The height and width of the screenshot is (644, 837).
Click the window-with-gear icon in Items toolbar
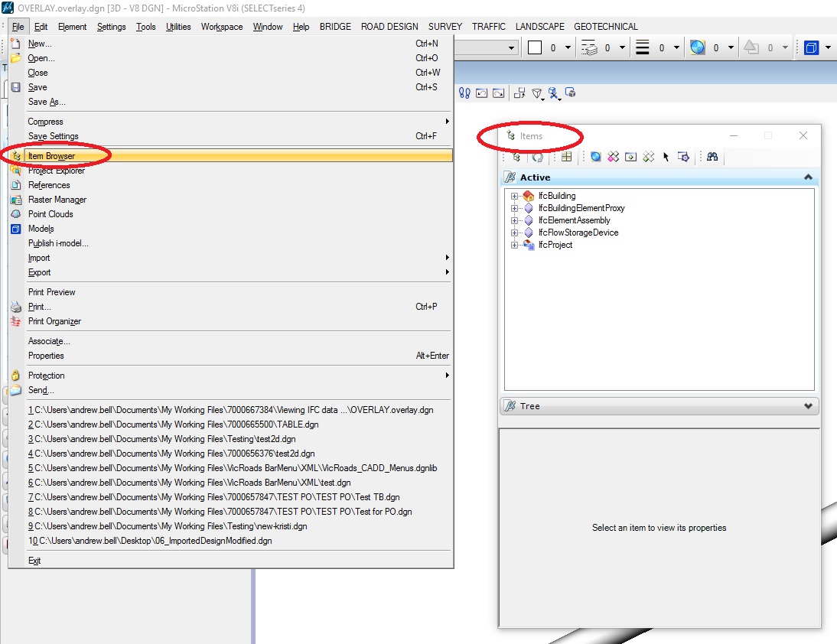pos(683,157)
